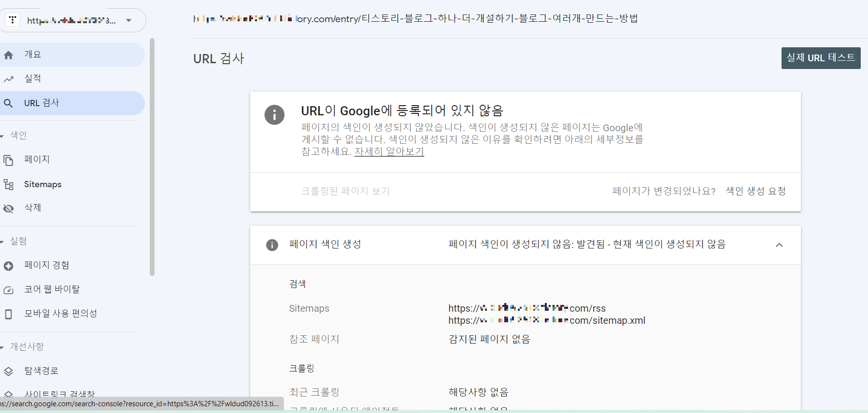Click the 감지된 페이지 없음 value
Image resolution: width=868 pixels, height=413 pixels.
point(489,339)
